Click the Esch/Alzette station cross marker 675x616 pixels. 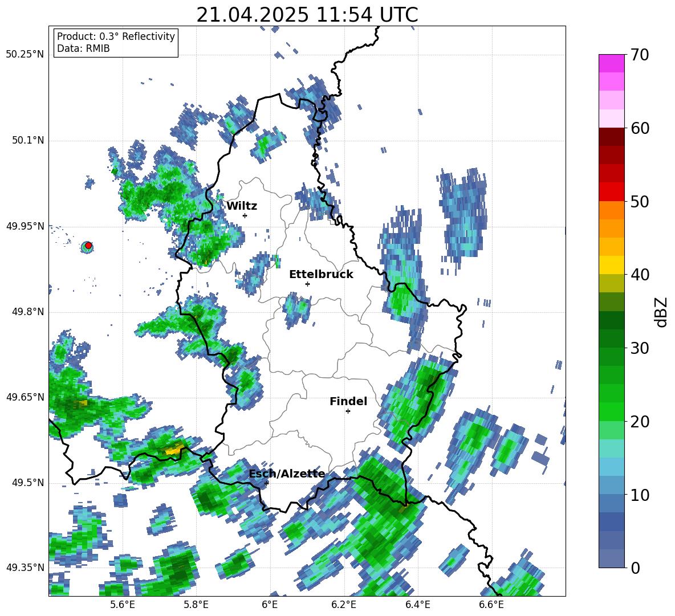pyautogui.click(x=266, y=483)
